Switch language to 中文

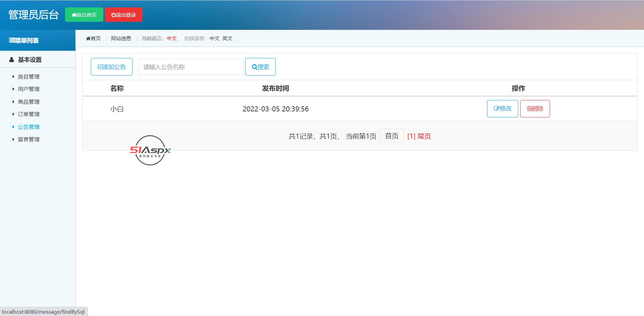215,39
